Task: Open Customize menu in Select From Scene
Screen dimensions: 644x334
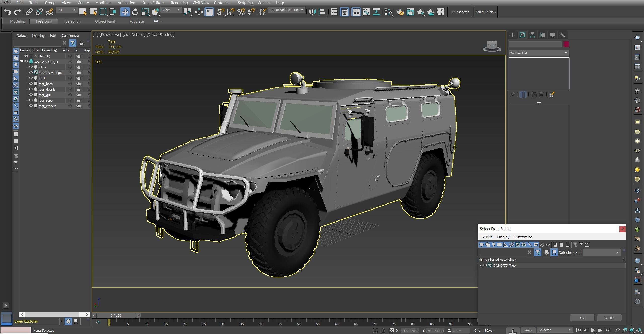Action: click(x=523, y=237)
